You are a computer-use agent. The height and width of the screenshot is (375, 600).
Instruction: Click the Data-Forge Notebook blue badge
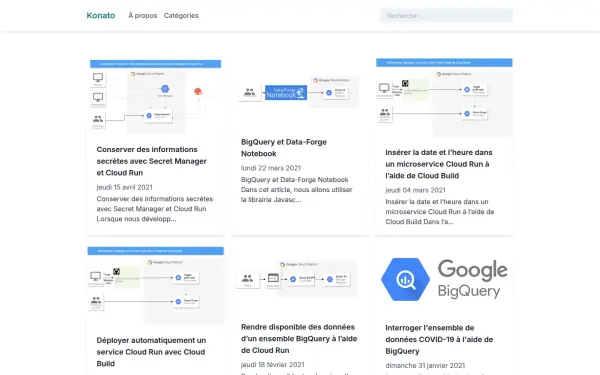pyautogui.click(x=286, y=93)
